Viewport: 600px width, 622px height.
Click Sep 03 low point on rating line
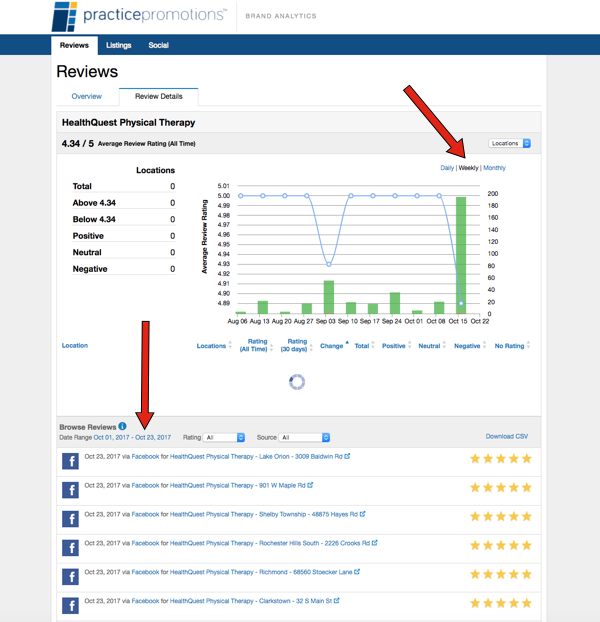(329, 264)
